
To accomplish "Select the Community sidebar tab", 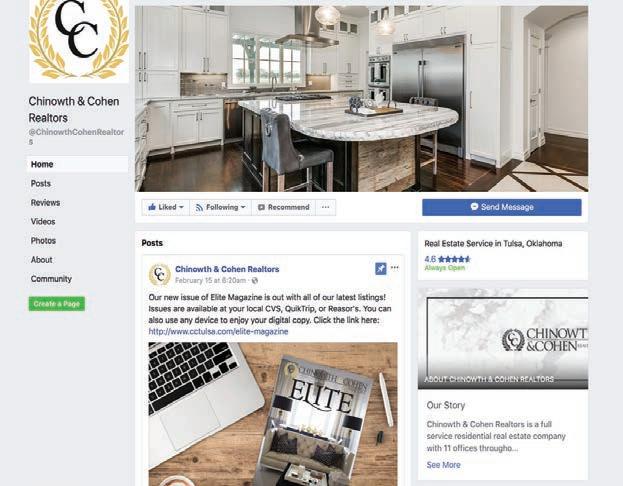I will [51, 279].
